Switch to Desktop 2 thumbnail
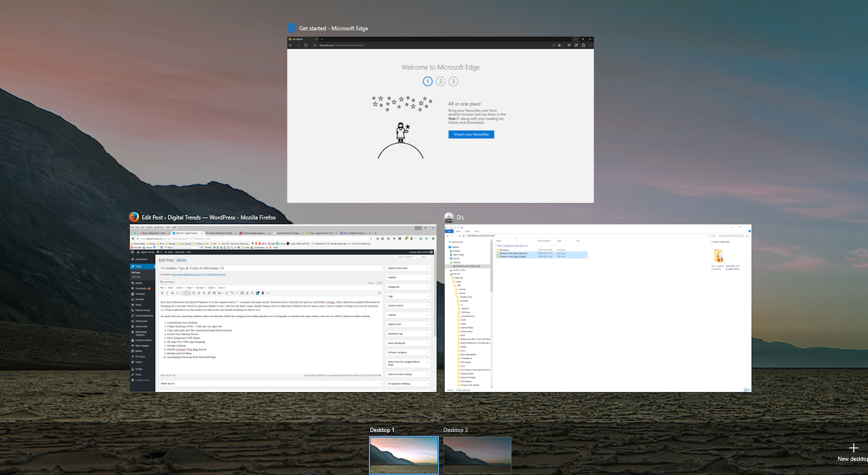 (x=477, y=455)
